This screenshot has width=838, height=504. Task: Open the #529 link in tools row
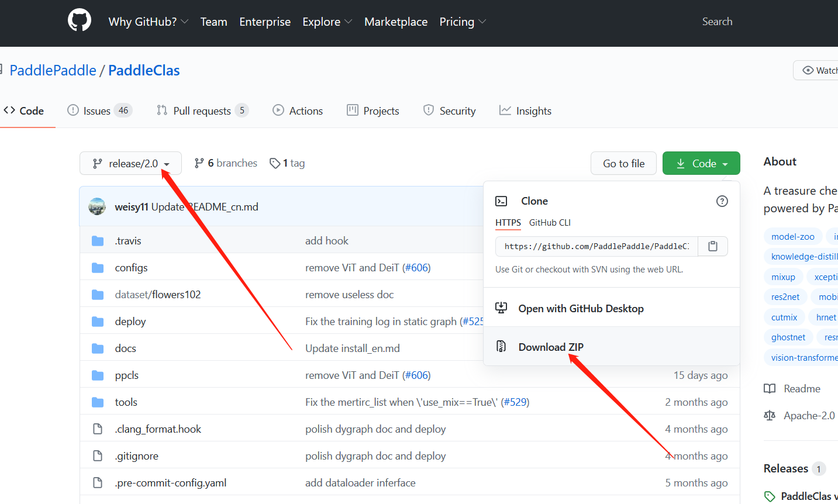point(515,402)
